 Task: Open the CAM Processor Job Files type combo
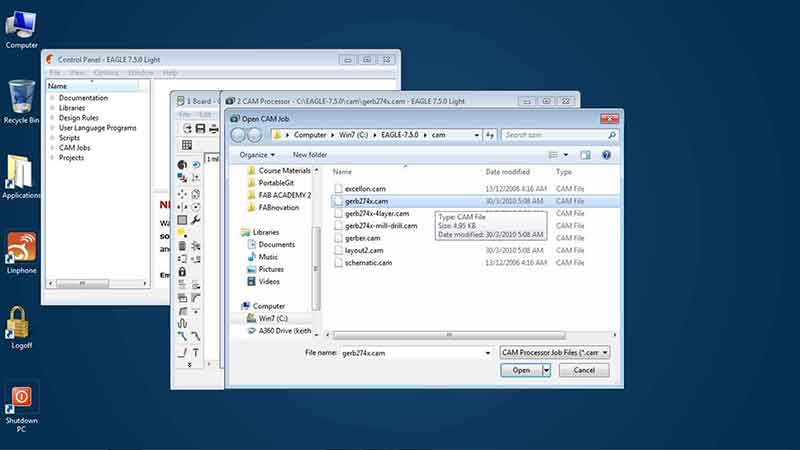tap(555, 353)
